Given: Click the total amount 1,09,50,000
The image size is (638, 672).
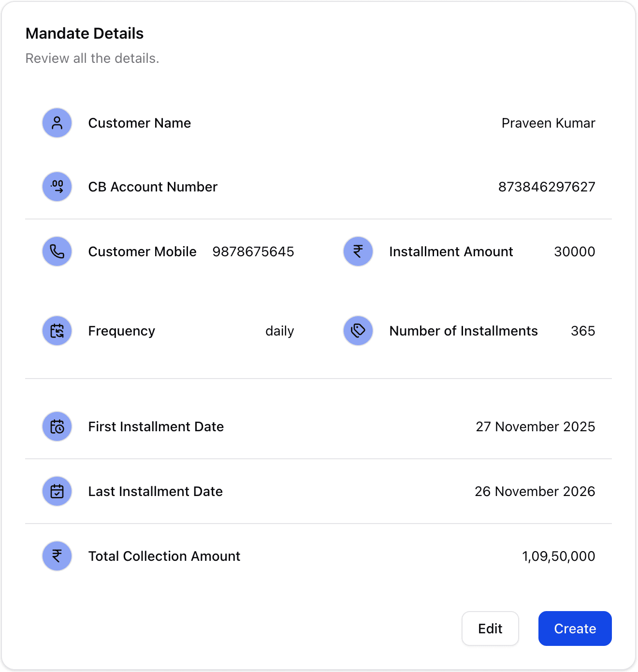Looking at the screenshot, I should coord(558,556).
